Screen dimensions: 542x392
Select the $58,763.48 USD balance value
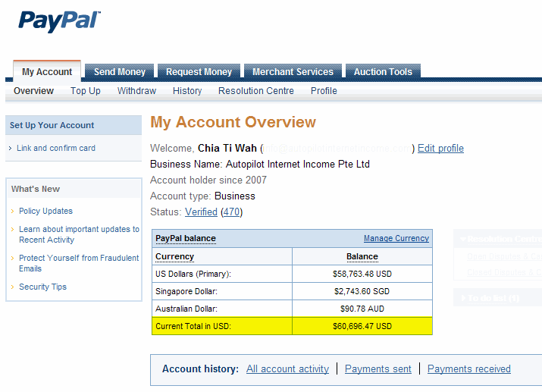coord(362,274)
